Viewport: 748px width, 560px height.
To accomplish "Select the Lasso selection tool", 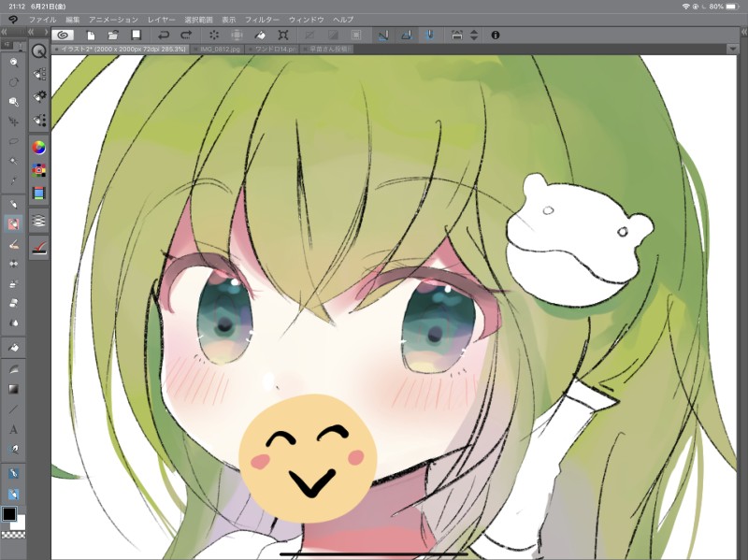I will coord(14,141).
